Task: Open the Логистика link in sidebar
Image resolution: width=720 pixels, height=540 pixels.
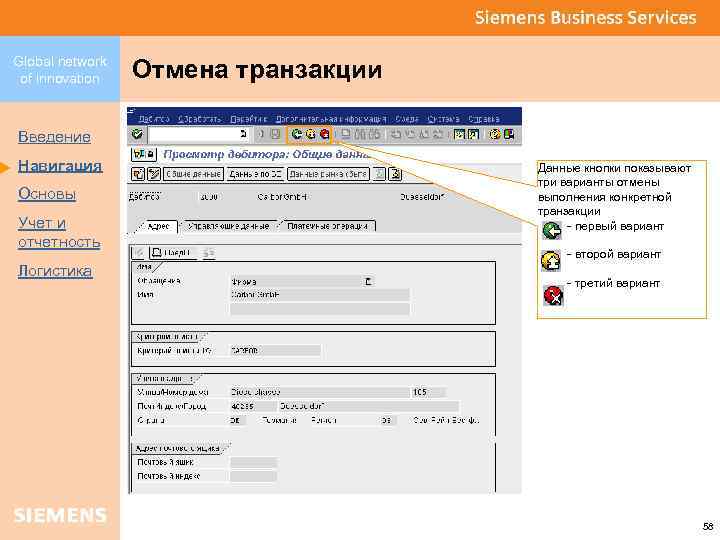Action: point(55,271)
